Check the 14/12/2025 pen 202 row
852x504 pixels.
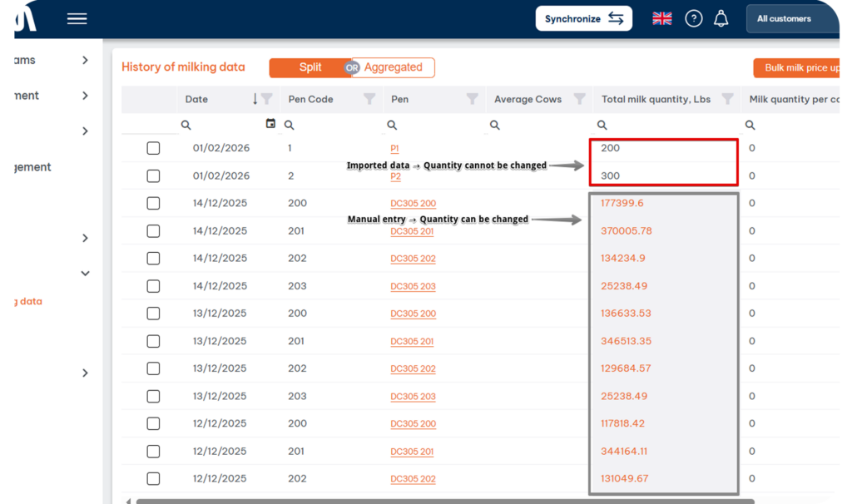(x=153, y=258)
